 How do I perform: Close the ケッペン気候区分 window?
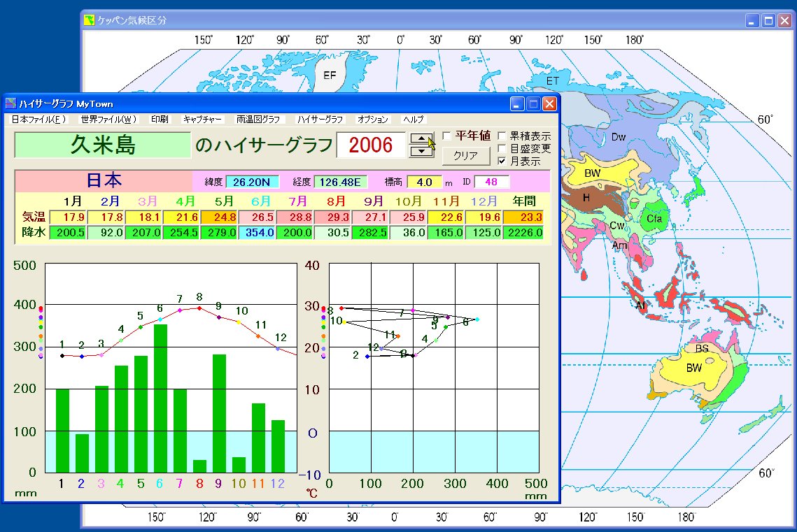(785, 21)
